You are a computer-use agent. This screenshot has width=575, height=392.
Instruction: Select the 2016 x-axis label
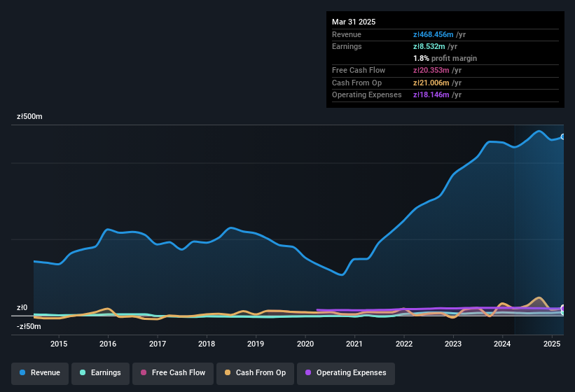click(108, 344)
